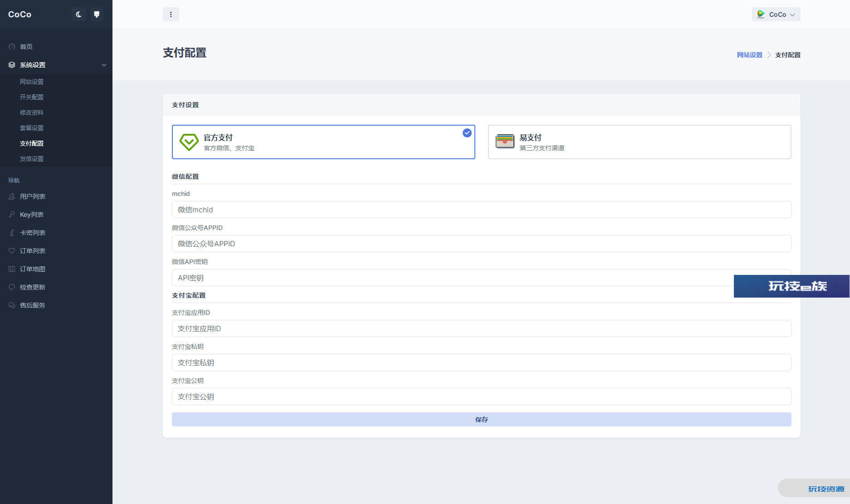Screen dimensions: 850x504
Task: Open 修改资料 submenu item
Action: 32,113
